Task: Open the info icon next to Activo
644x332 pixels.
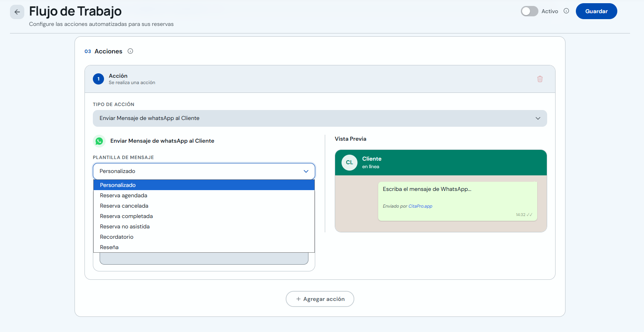Action: coord(566,11)
